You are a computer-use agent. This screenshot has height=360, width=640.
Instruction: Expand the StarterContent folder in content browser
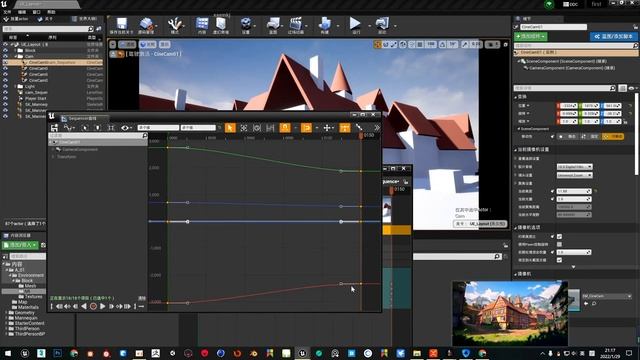(7, 323)
